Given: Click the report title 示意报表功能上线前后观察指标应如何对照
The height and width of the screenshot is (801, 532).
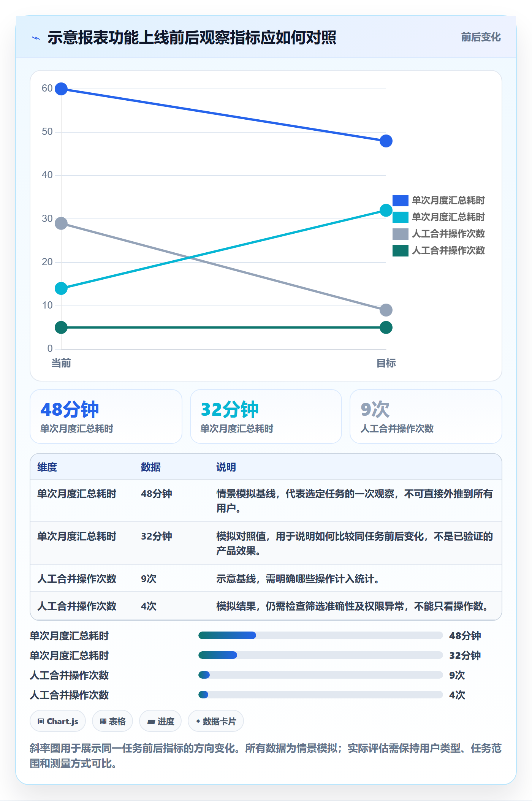Looking at the screenshot, I should point(192,38).
